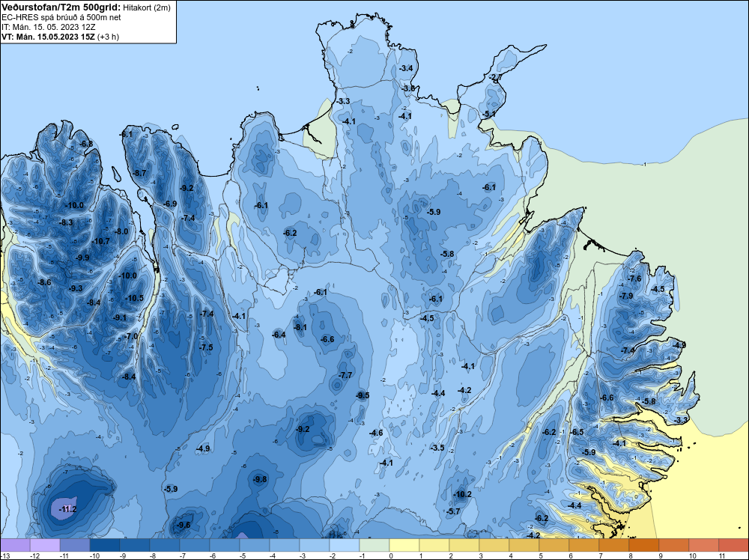Select the -5.7 temperature label
The width and height of the screenshot is (749, 560).
(453, 511)
